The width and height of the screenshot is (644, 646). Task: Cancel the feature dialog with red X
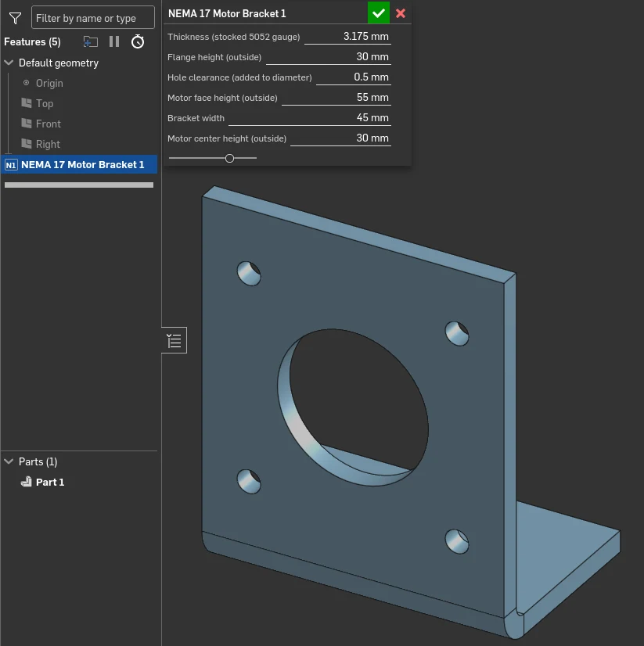click(401, 13)
